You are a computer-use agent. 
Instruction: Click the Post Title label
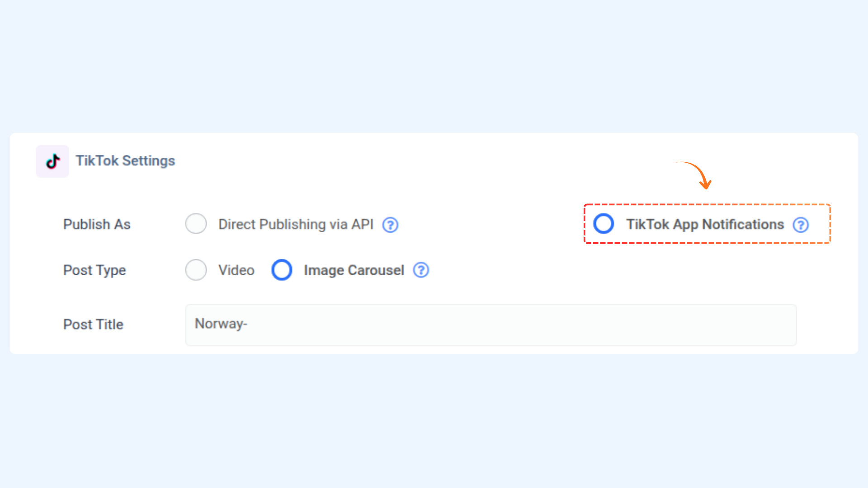pyautogui.click(x=93, y=324)
